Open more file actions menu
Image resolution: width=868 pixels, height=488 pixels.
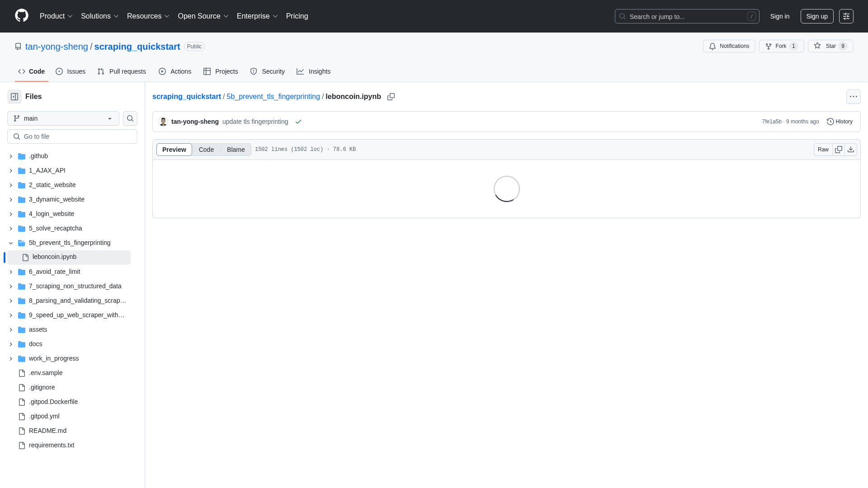[x=853, y=97]
